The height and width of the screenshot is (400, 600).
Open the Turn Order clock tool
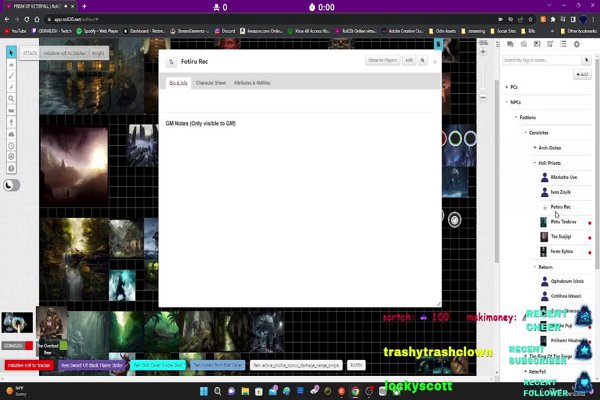coord(11,145)
